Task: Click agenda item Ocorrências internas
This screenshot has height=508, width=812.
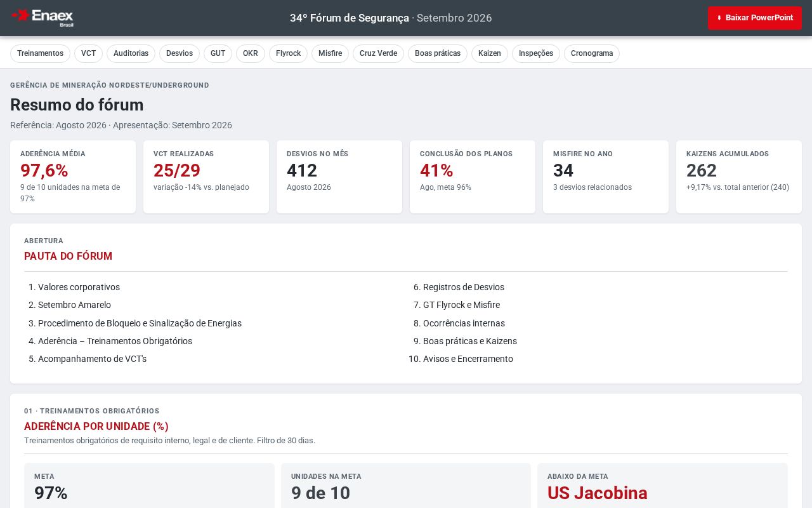Action: pos(464,323)
